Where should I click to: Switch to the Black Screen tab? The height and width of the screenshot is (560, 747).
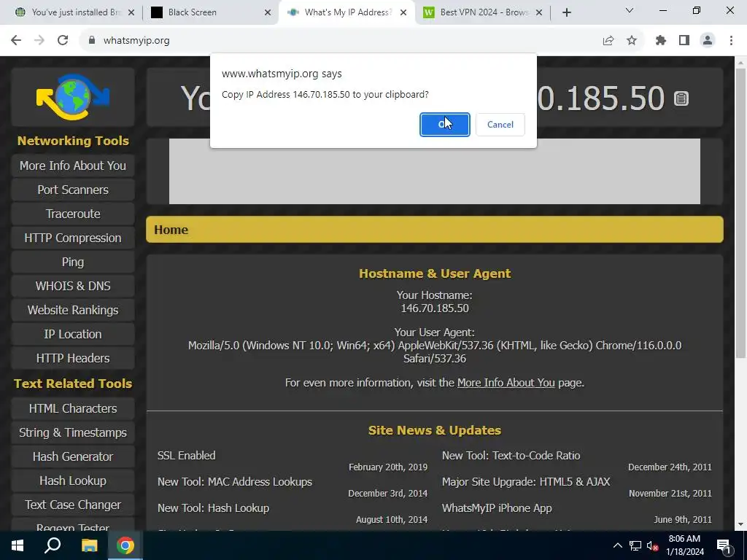pyautogui.click(x=193, y=12)
